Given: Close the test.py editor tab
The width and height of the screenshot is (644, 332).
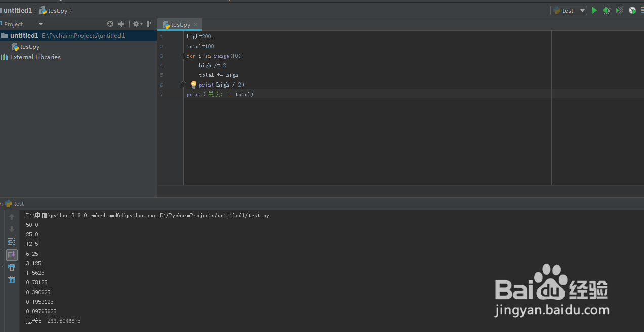Looking at the screenshot, I should pos(196,24).
